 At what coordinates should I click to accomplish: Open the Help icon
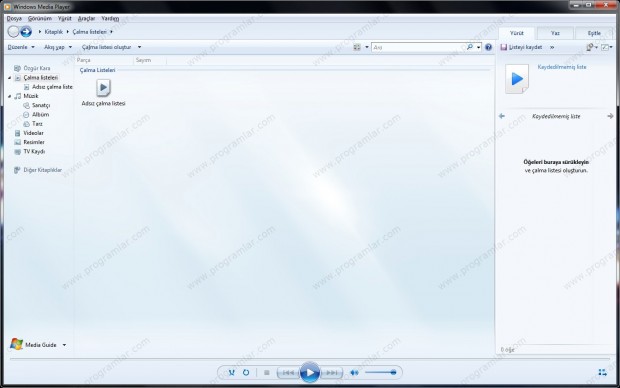click(x=488, y=47)
